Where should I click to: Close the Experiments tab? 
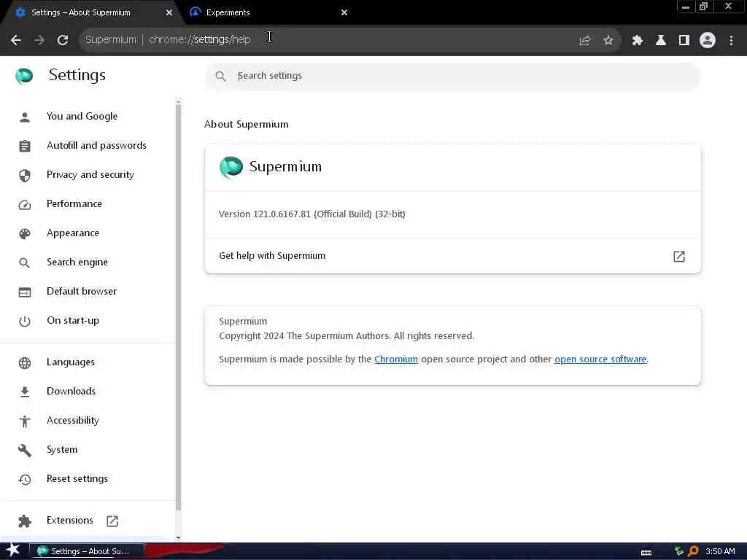point(344,13)
